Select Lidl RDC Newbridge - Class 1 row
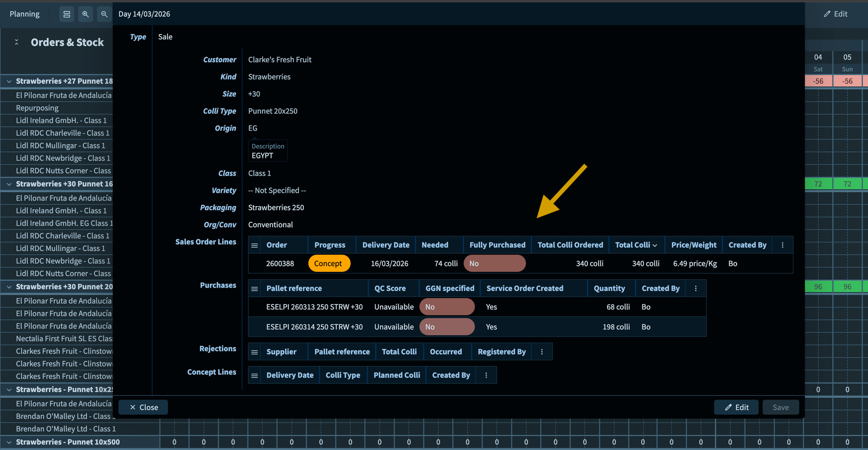This screenshot has width=868, height=450. click(63, 158)
